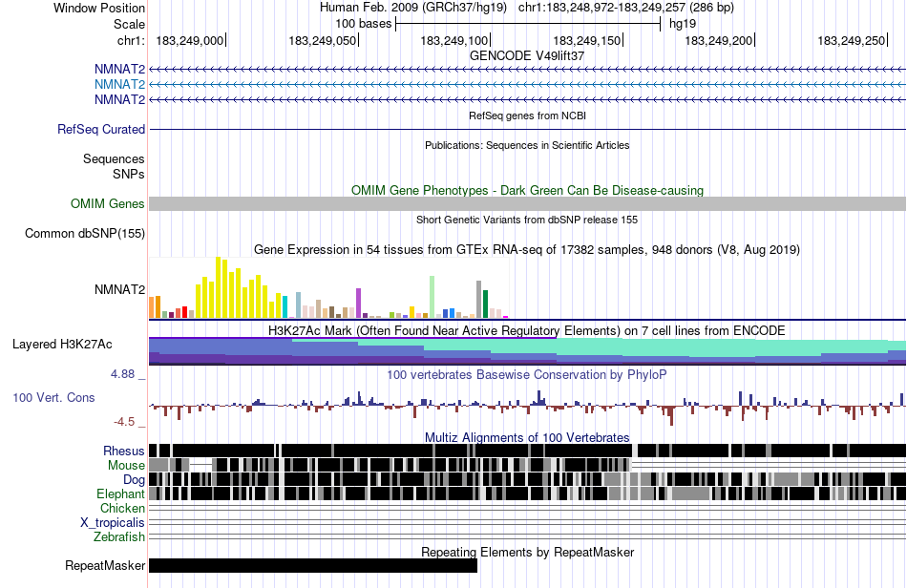Open the Layered H3K27Ac track label
Viewport: 907px width, 588px height.
pos(62,344)
